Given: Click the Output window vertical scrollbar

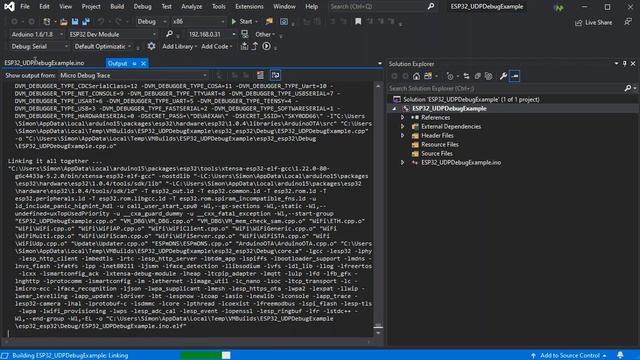Looking at the screenshot, I should tap(378, 208).
